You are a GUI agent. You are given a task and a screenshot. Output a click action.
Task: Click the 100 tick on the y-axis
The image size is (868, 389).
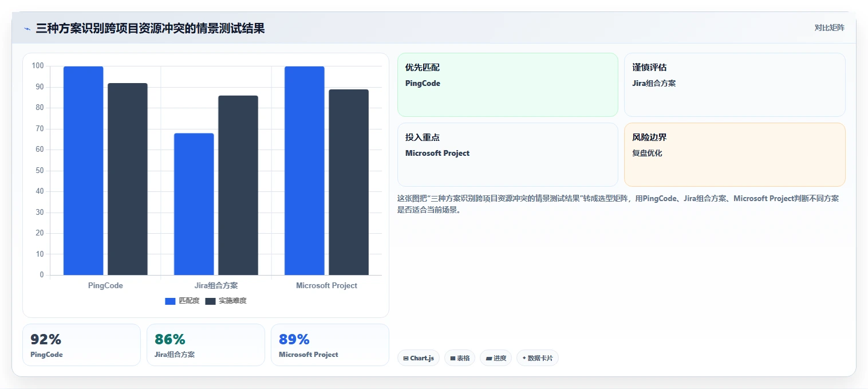[x=38, y=66]
